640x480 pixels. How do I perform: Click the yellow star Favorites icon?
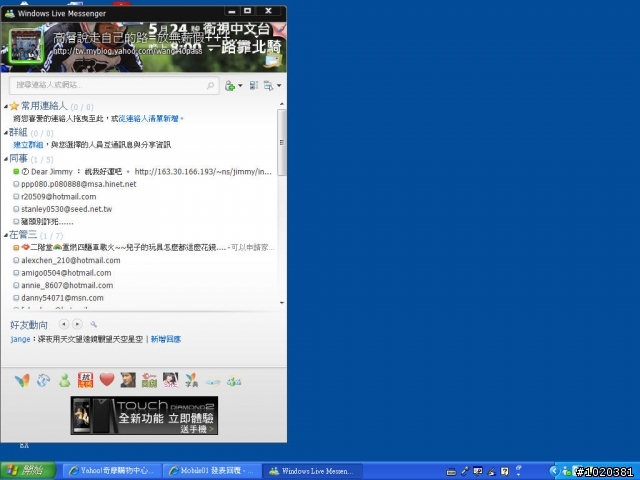(14, 106)
